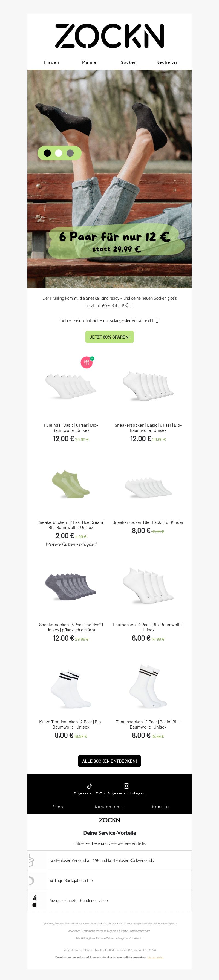Select the grey color dot
This screenshot has width=219, height=980.
70,153
